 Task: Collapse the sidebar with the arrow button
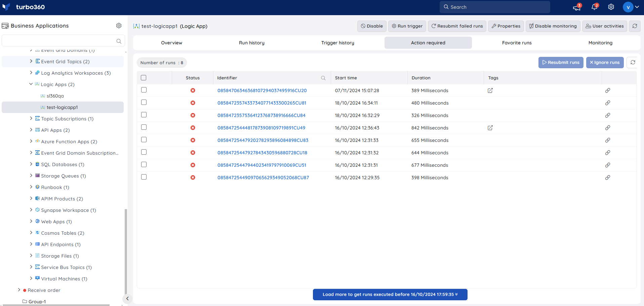click(x=127, y=299)
